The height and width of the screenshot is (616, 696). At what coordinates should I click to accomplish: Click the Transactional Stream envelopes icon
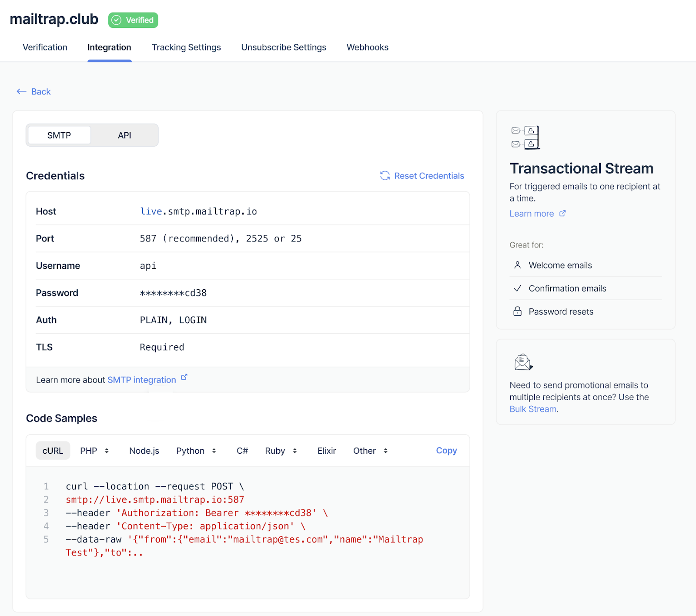525,137
